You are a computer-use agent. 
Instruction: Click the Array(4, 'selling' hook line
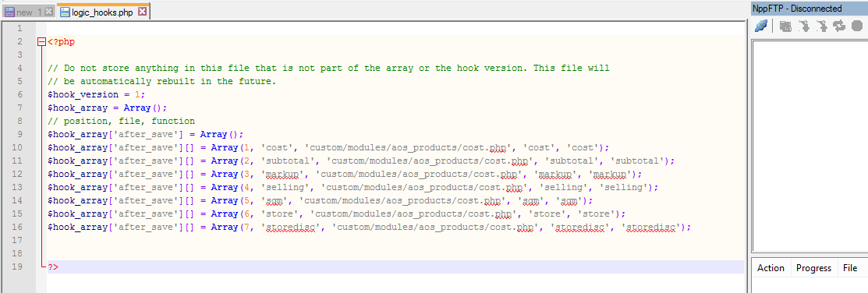pyautogui.click(x=353, y=187)
